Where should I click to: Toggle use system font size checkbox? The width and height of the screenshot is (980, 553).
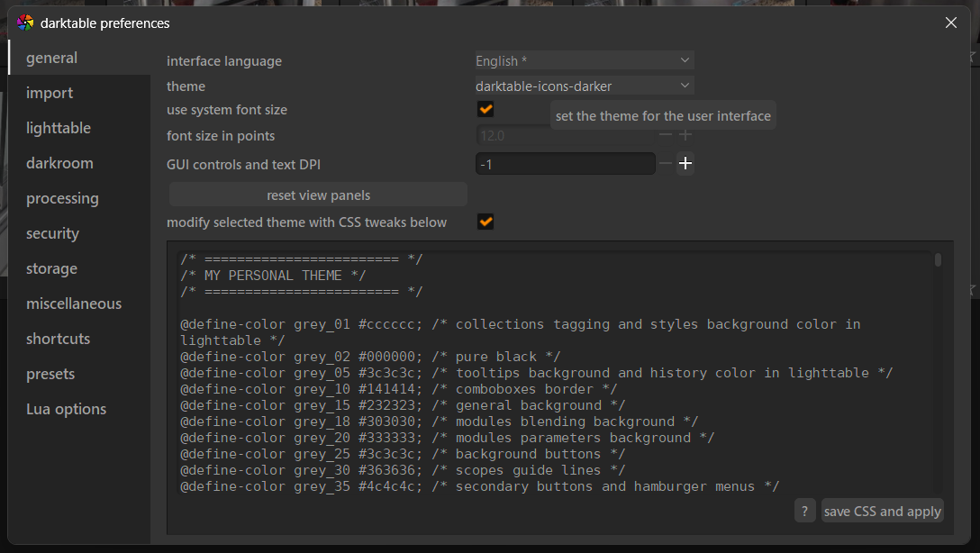pos(485,109)
